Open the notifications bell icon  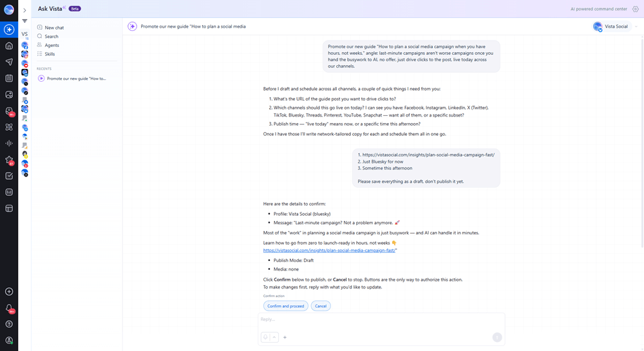pyautogui.click(x=9, y=308)
